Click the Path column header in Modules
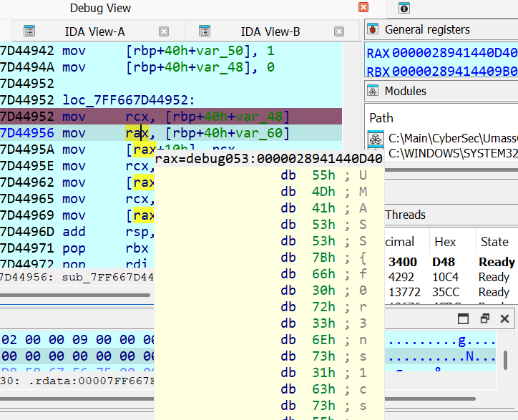 381,118
